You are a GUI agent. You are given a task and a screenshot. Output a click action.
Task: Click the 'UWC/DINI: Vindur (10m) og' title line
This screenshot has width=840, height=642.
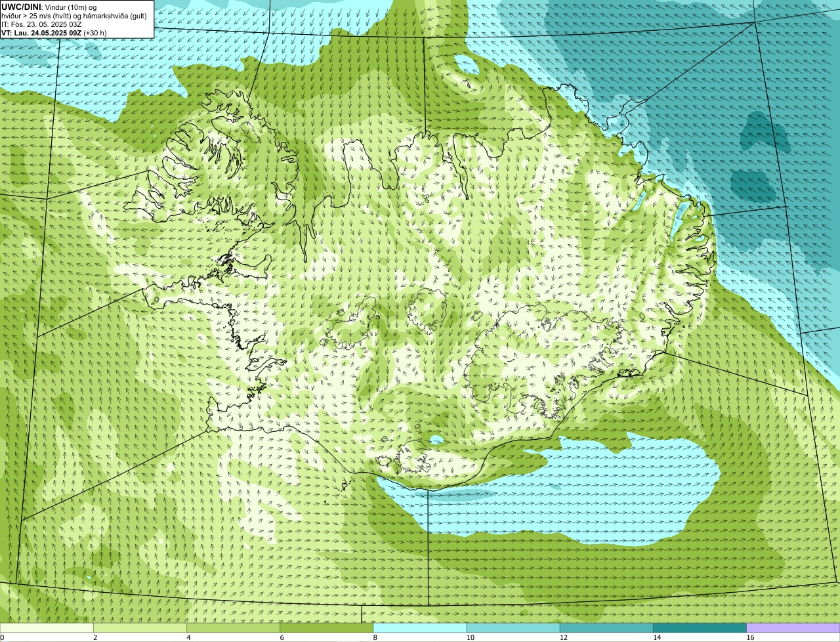tap(49, 7)
